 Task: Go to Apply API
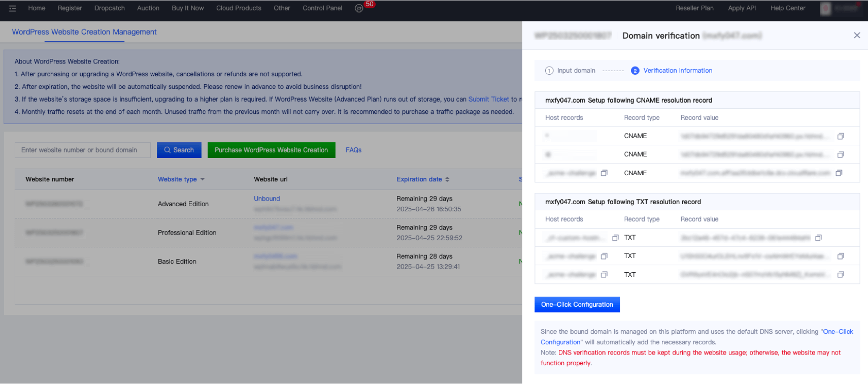click(742, 8)
